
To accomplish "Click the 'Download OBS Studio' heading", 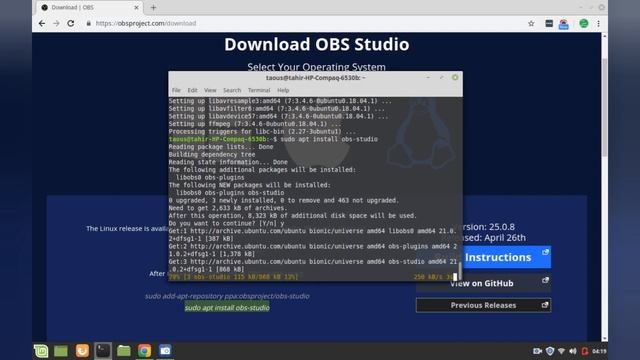I will (316, 44).
